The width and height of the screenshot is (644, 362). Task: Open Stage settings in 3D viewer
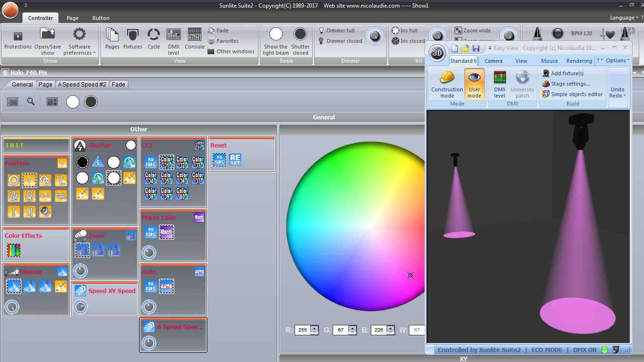pyautogui.click(x=570, y=84)
